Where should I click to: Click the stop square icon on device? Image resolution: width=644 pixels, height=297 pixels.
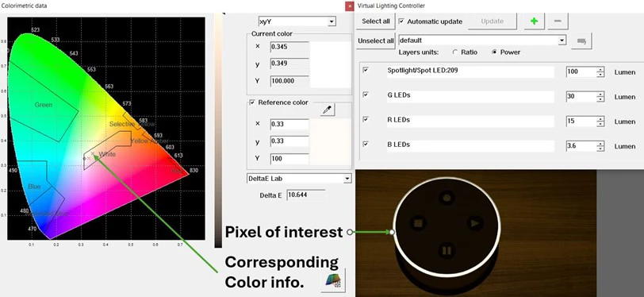coord(418,223)
